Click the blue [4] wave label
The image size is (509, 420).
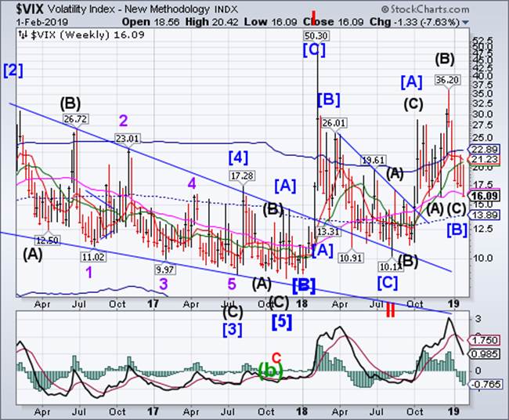[238, 157]
